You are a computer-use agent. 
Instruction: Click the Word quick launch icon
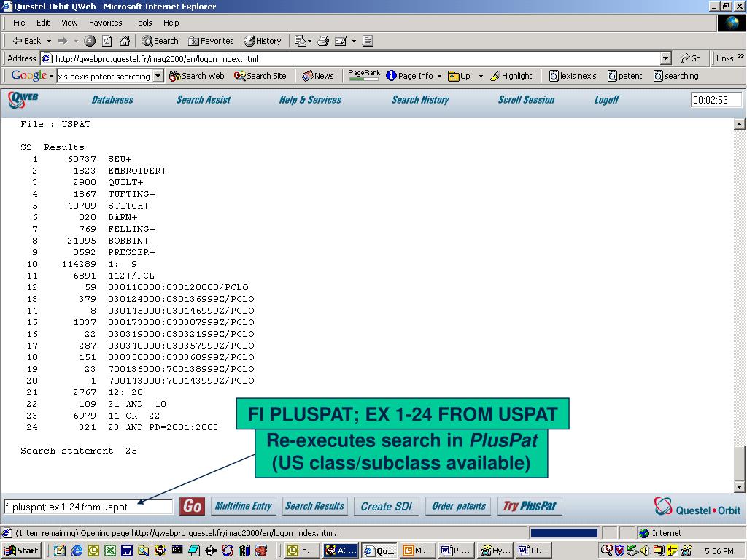(x=127, y=551)
